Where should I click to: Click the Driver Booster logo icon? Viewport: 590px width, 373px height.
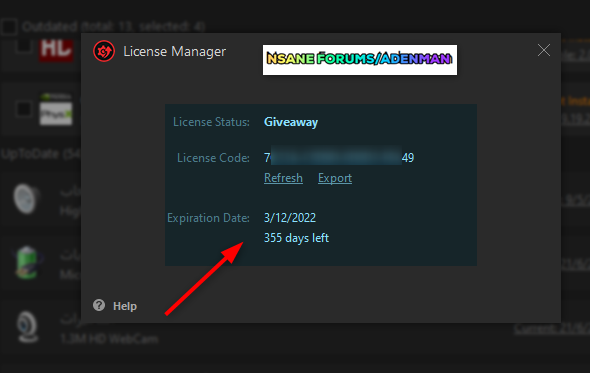(x=104, y=51)
